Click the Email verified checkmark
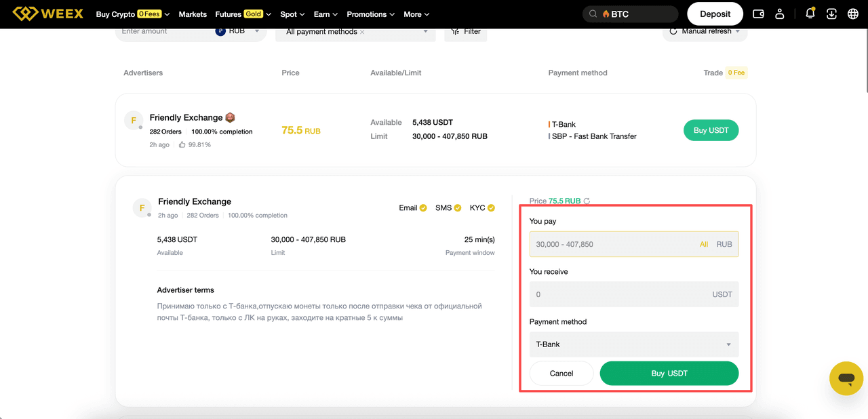Screen dimensions: 868x419 pos(423,208)
